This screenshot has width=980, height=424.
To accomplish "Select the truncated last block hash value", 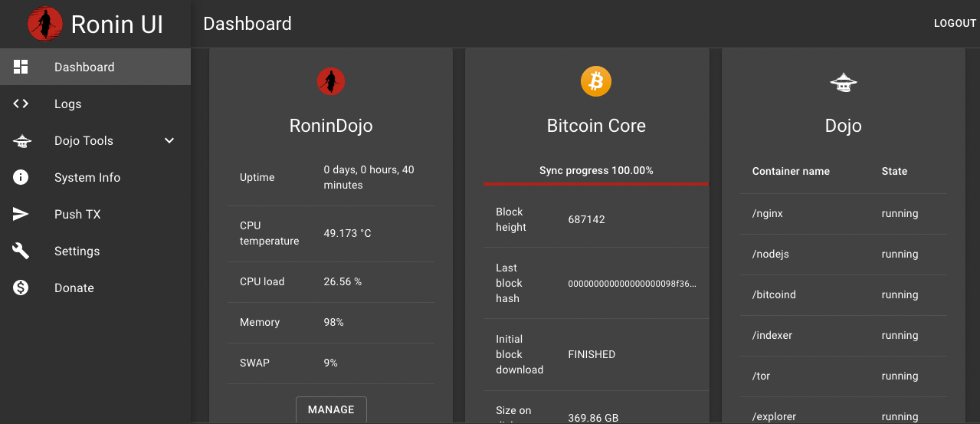I will click(x=633, y=283).
